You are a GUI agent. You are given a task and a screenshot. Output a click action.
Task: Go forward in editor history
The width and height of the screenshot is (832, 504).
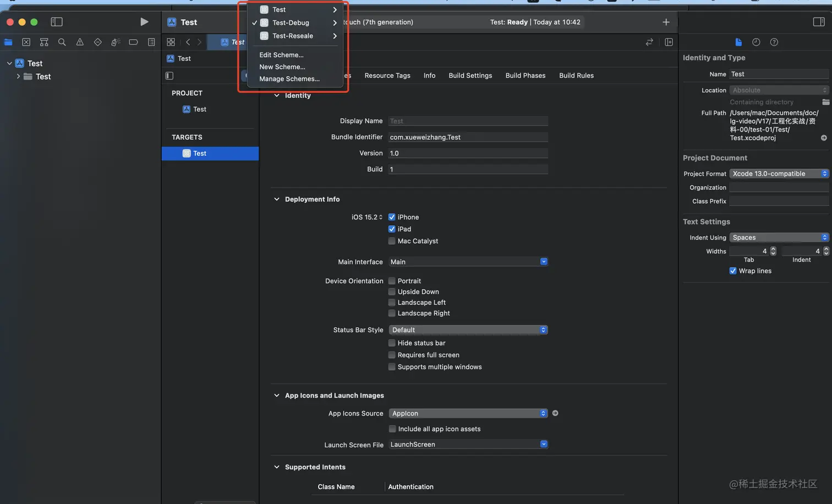click(x=199, y=42)
